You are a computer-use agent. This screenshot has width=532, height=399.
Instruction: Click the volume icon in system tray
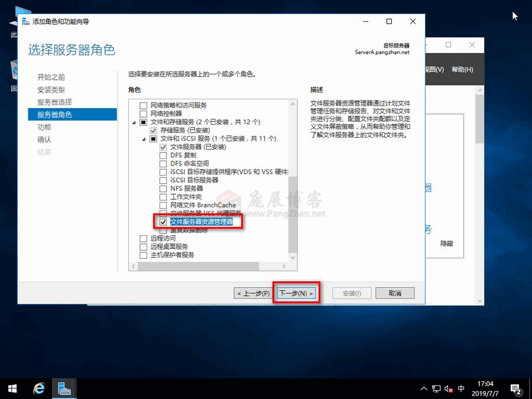(x=448, y=388)
